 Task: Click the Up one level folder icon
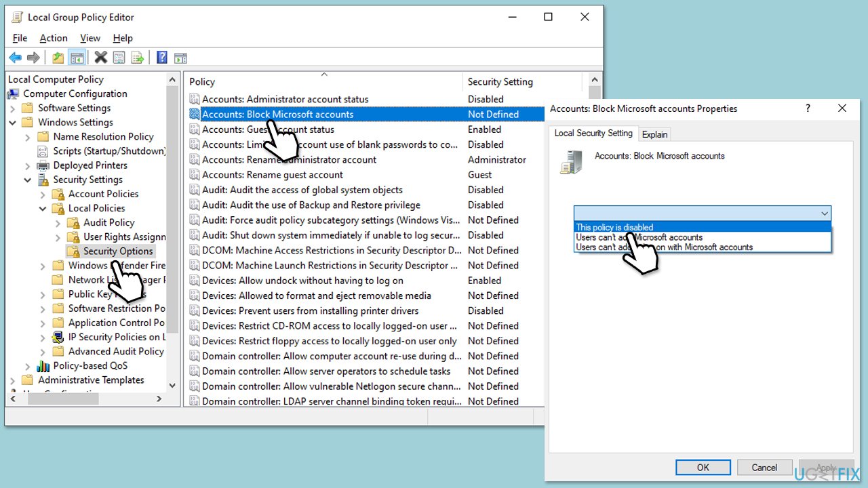[x=58, y=58]
